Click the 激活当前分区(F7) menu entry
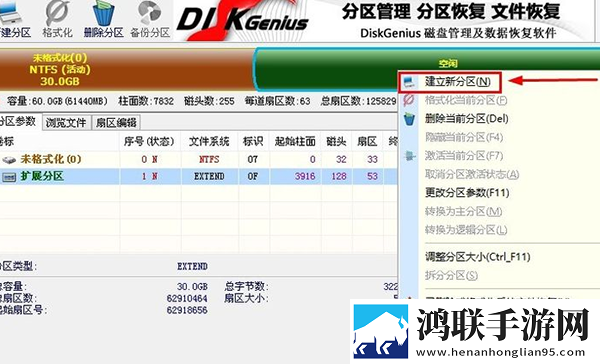Screen dimensions: 600x364 pos(464,156)
